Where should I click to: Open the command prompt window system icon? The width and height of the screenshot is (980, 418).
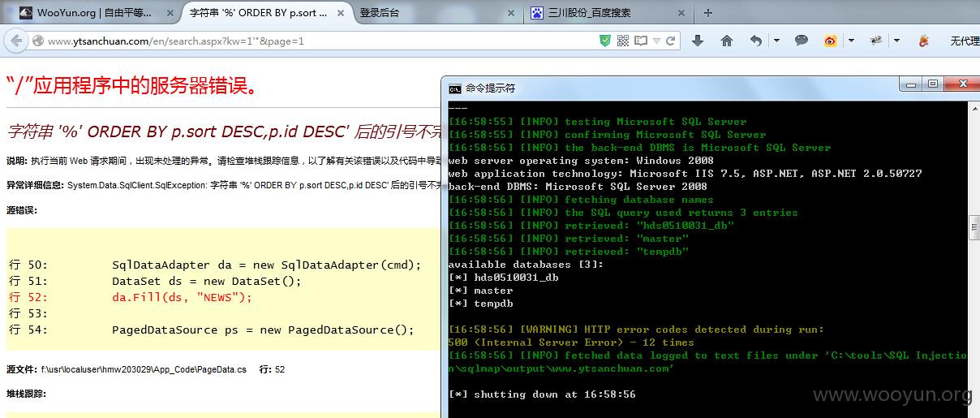coord(455,88)
